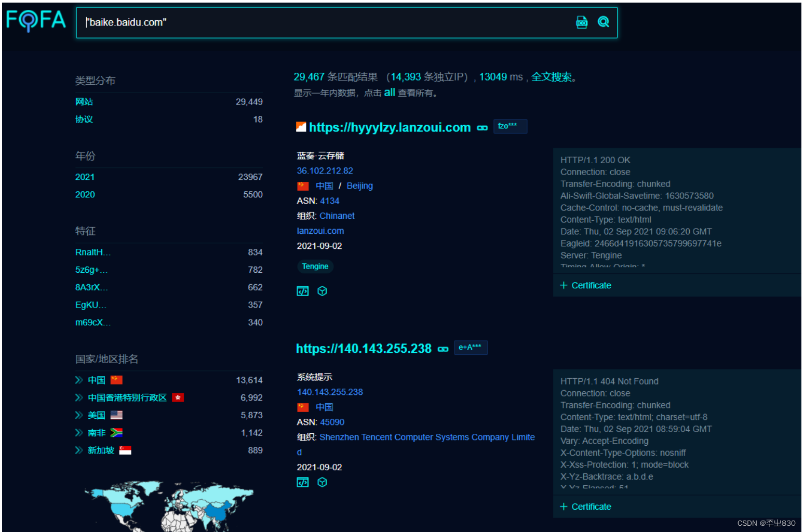The image size is (804, 532).
Task: Click the 中国 link under 36.102.212.82
Action: coord(324,186)
